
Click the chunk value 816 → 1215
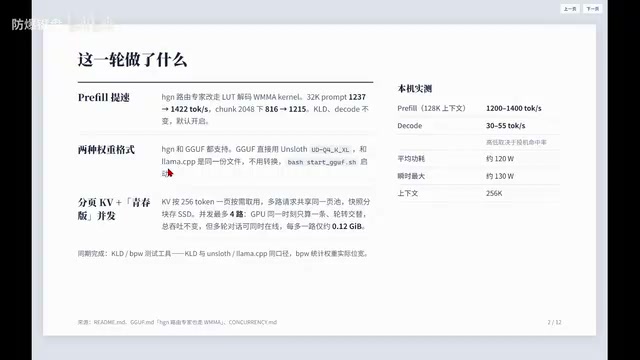[x=285, y=109]
